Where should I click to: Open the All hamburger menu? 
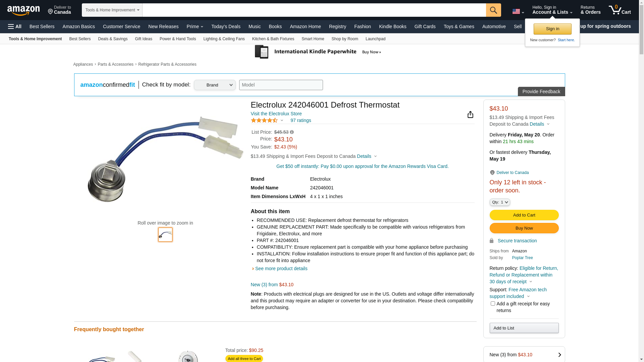tap(15, 26)
